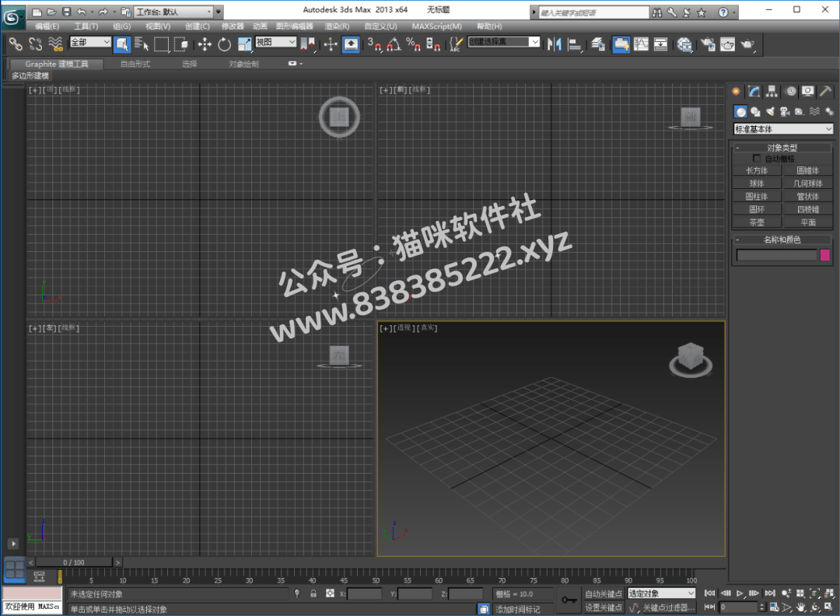Click the binoculars search icon in title bar
840x616 pixels.
tap(657, 12)
